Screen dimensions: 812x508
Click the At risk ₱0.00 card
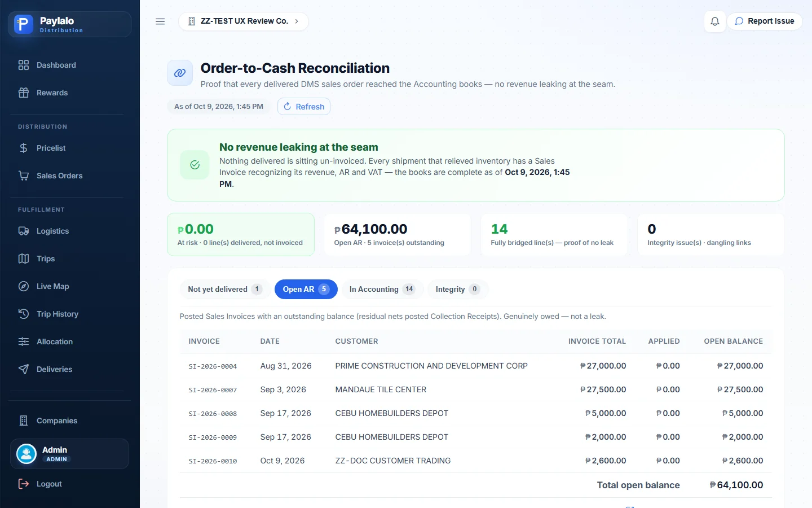point(241,234)
